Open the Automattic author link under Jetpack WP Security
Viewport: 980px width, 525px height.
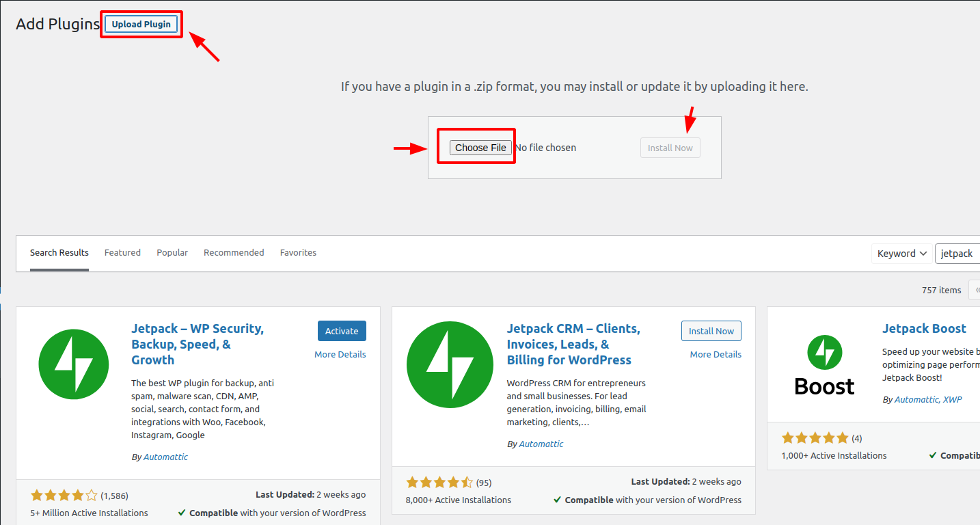point(165,457)
